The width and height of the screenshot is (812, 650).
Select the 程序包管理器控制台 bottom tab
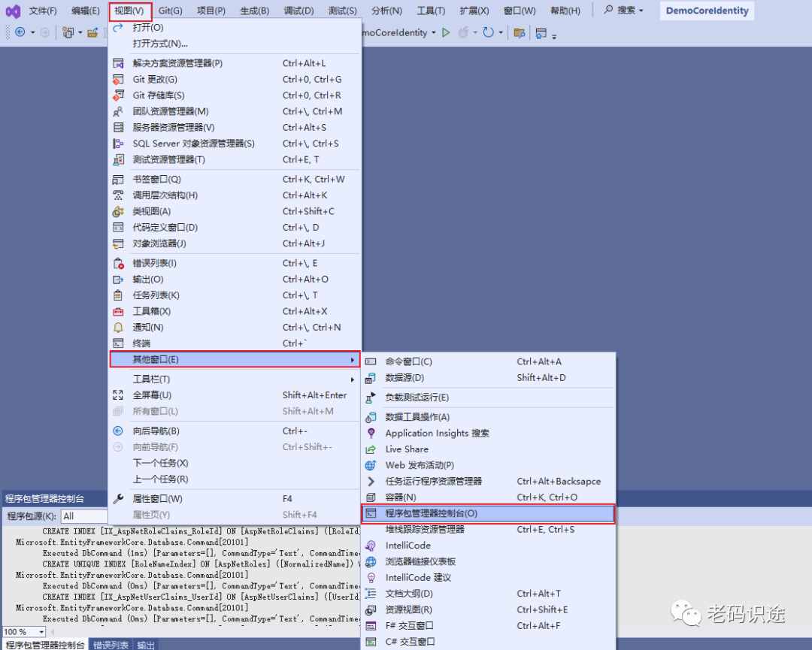(44, 644)
